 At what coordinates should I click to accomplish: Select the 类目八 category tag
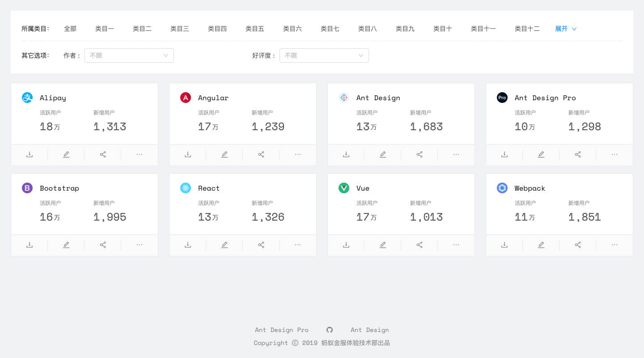coord(368,29)
